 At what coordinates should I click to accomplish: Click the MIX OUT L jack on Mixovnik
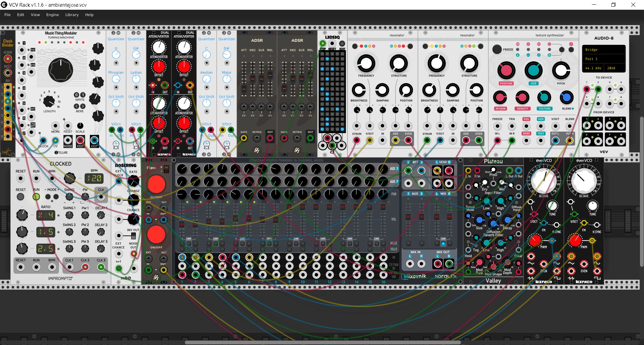(x=437, y=264)
